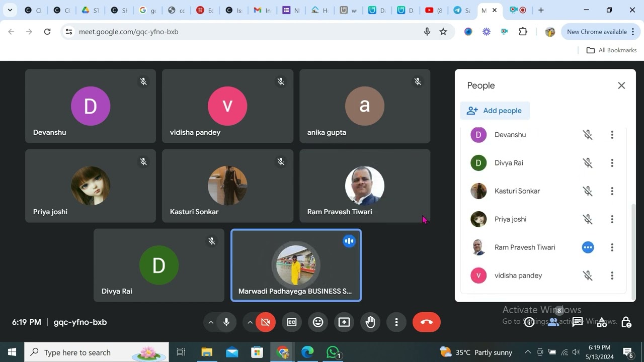Reload the page with refresh icon
This screenshot has width=644, height=362.
(47, 32)
